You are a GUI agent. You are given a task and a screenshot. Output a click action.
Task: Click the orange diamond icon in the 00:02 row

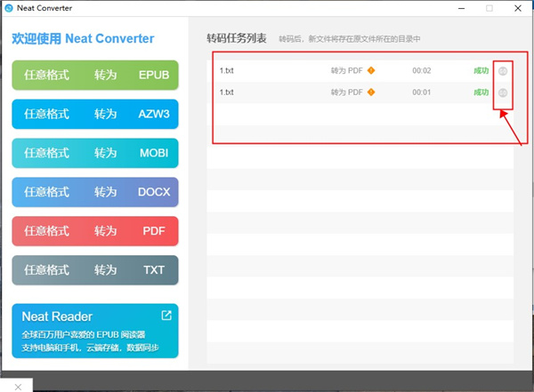click(x=371, y=70)
